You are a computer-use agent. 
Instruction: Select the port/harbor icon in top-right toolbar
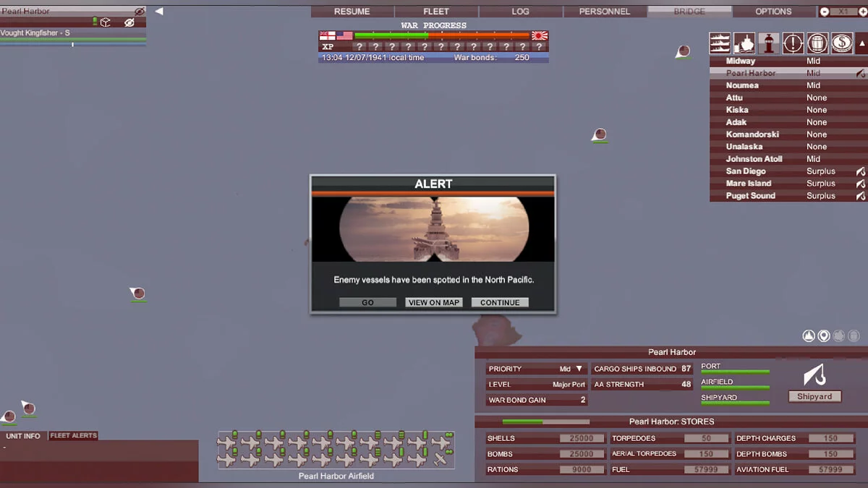pyautogui.click(x=744, y=43)
